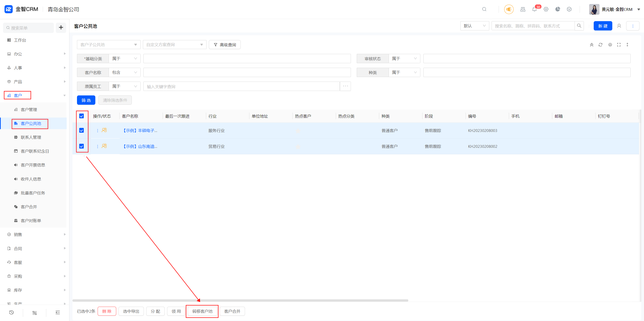Click the 转移客户池 button
This screenshot has width=644, height=321.
pos(202,311)
